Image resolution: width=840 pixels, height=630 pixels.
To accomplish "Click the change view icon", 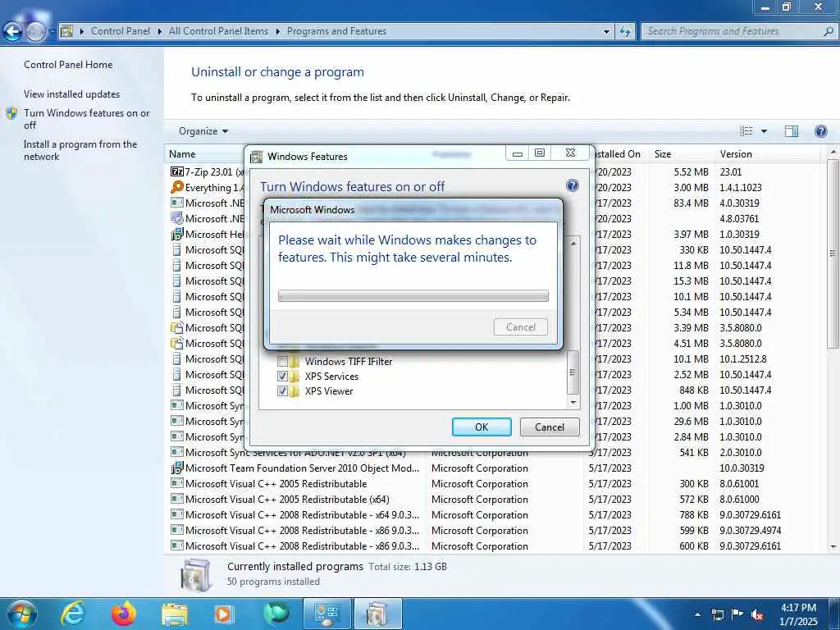I will click(x=746, y=131).
